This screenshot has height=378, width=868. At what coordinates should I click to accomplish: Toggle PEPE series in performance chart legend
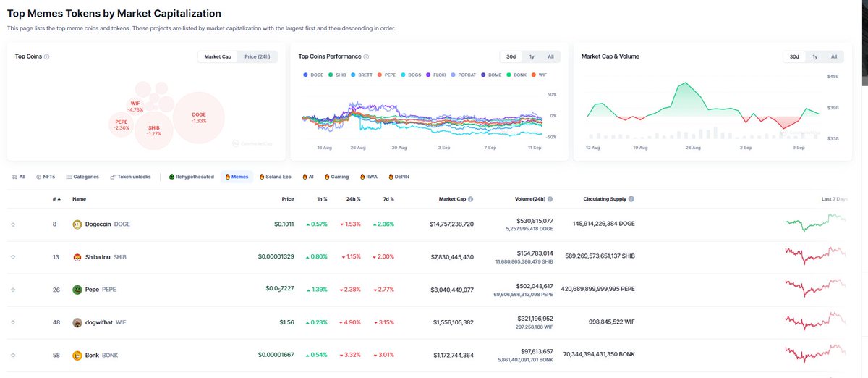[x=386, y=75]
